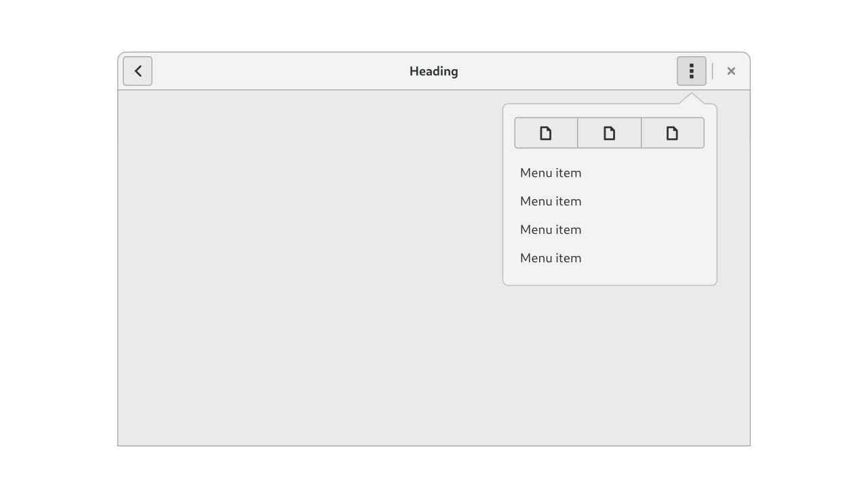Go back using the header arrow button
Screen dimensions: 868x498
(138, 71)
